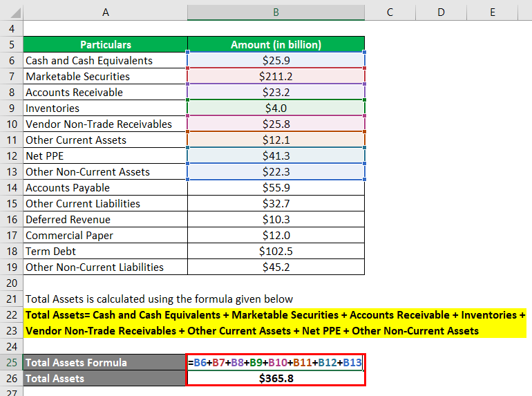Viewport: 532px width, 396px height.
Task: Click cell Marketable Securities
Action: pos(105,76)
